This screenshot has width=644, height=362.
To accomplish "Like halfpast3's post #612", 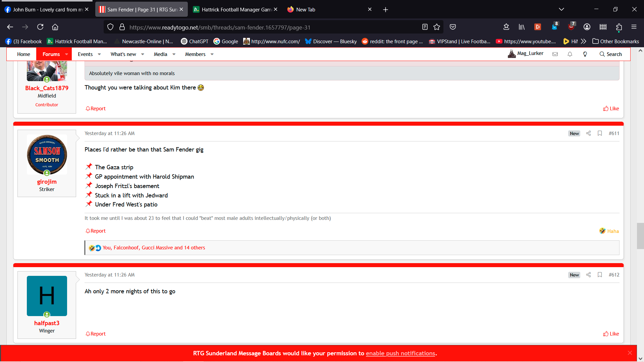I will (x=611, y=334).
